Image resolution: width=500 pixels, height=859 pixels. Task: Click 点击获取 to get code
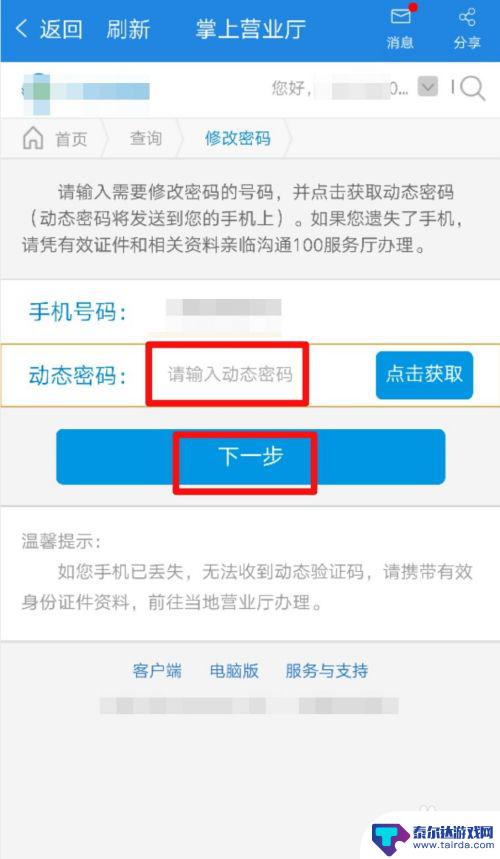pos(424,375)
